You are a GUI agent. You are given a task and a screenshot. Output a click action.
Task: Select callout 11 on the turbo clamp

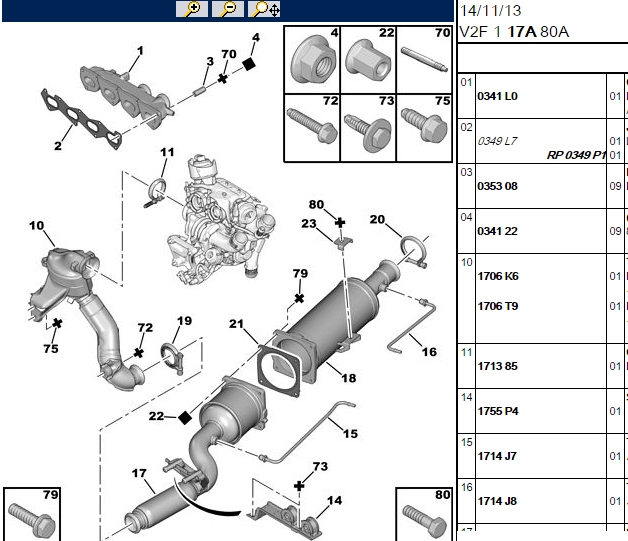click(x=167, y=152)
